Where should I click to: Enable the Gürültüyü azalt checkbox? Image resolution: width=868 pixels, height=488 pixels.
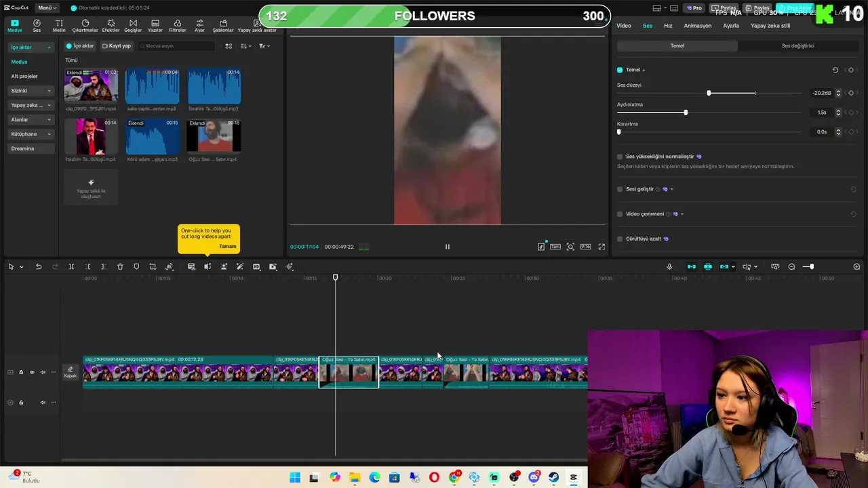[x=620, y=239]
